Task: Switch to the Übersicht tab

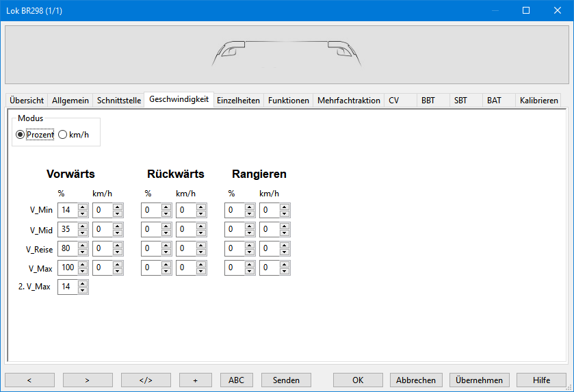Action: [x=27, y=100]
